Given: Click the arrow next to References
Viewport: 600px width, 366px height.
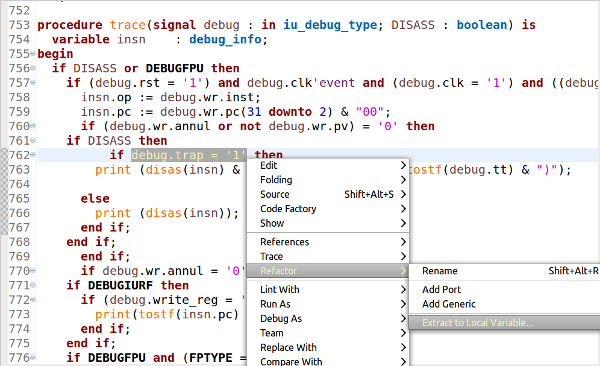Looking at the screenshot, I should [x=403, y=242].
